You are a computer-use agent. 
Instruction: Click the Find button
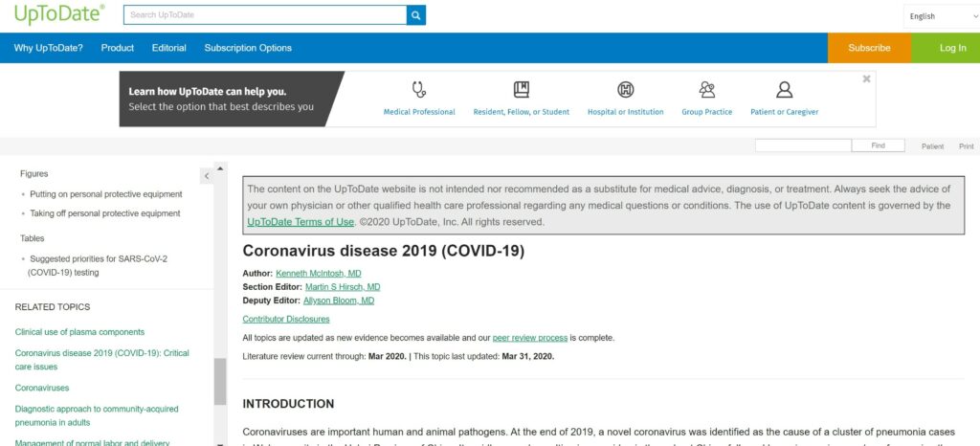879,145
